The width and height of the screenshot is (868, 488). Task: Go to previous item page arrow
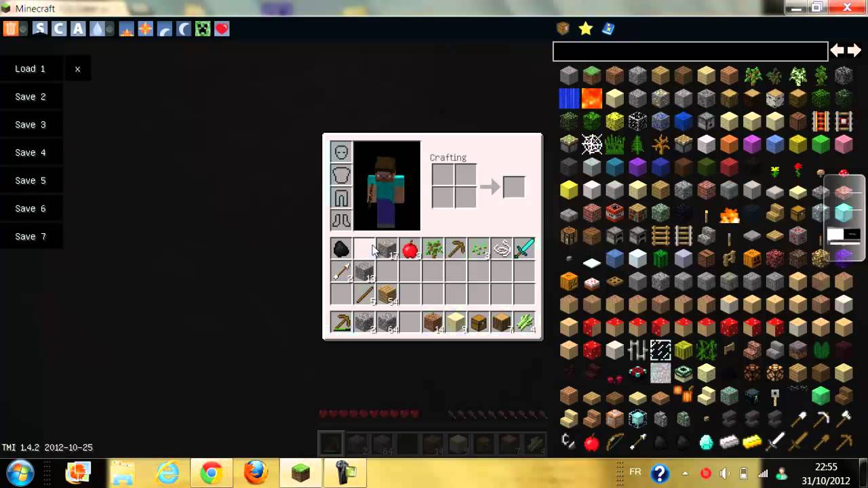(x=838, y=50)
